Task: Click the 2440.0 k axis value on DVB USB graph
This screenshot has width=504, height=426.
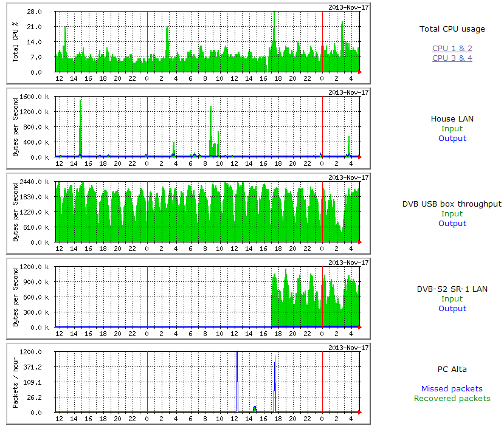Action: click(x=35, y=182)
